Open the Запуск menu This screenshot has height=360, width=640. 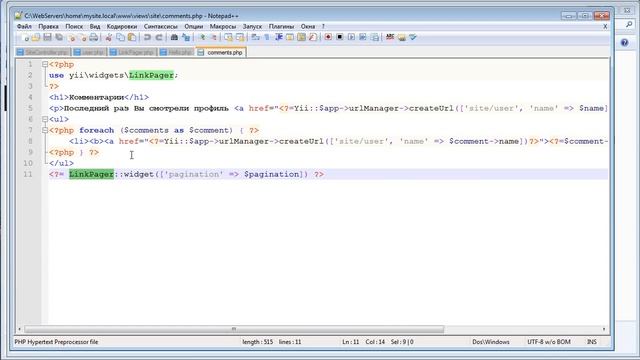coord(252,27)
